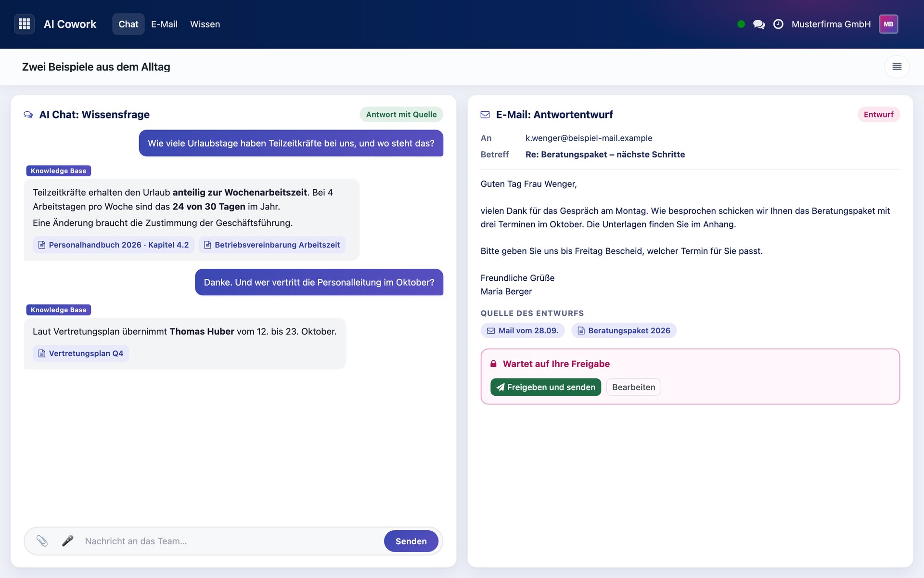The image size is (924, 578).
Task: Open Betriebsvereinbarung Arbeitszeit source chip
Action: click(272, 245)
